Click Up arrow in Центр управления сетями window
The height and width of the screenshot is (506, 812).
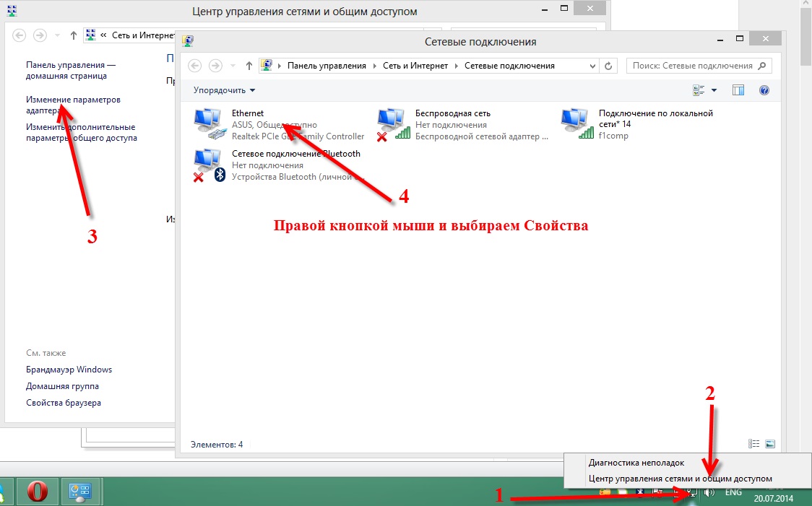(74, 35)
